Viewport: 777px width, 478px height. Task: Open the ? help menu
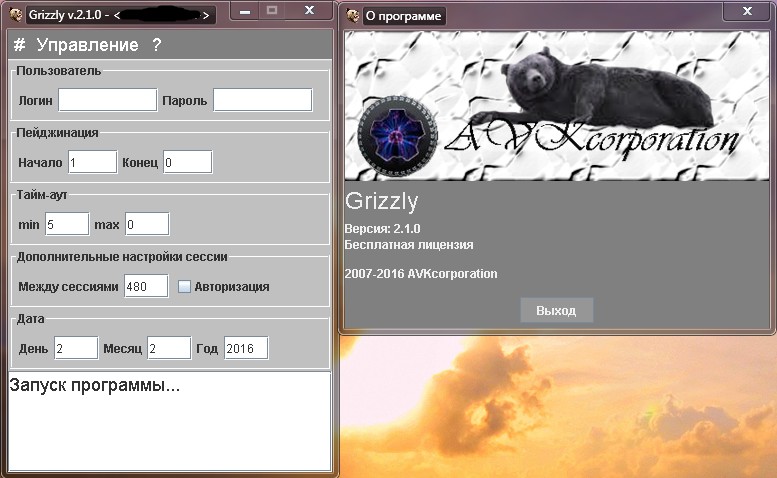[157, 45]
